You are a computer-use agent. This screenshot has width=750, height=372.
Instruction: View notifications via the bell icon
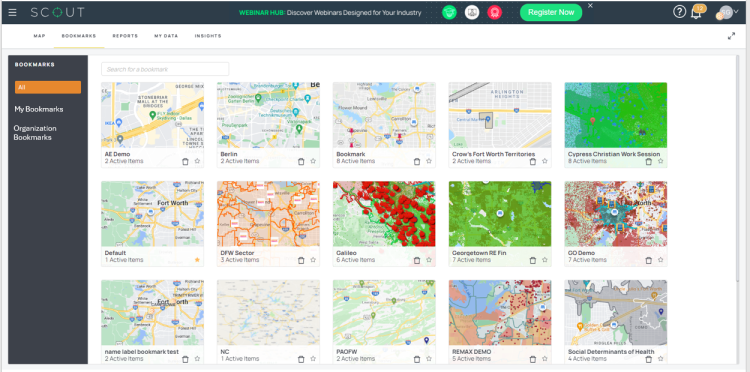pyautogui.click(x=696, y=13)
